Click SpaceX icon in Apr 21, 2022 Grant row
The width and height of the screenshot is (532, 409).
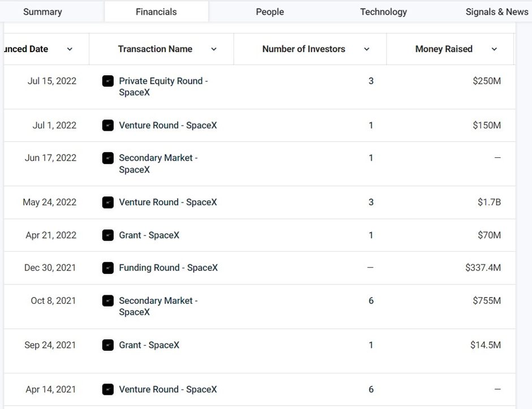108,235
